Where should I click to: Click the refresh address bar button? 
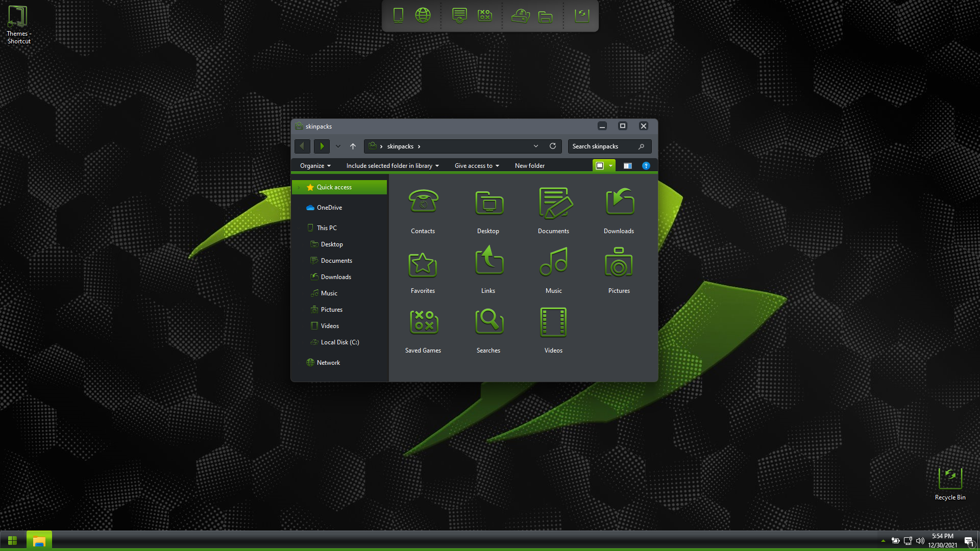552,146
